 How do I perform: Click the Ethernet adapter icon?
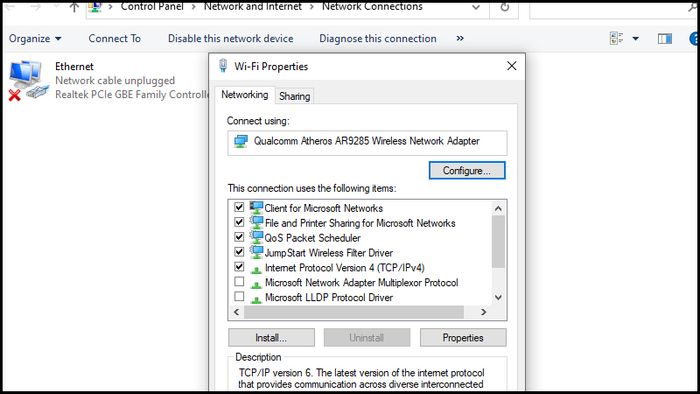[28, 80]
